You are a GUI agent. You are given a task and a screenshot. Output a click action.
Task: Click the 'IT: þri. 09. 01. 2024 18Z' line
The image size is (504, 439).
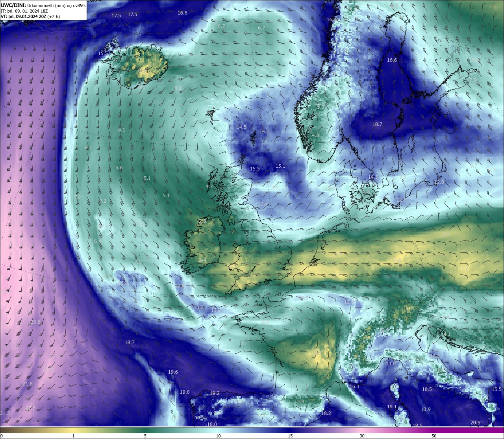click(24, 11)
